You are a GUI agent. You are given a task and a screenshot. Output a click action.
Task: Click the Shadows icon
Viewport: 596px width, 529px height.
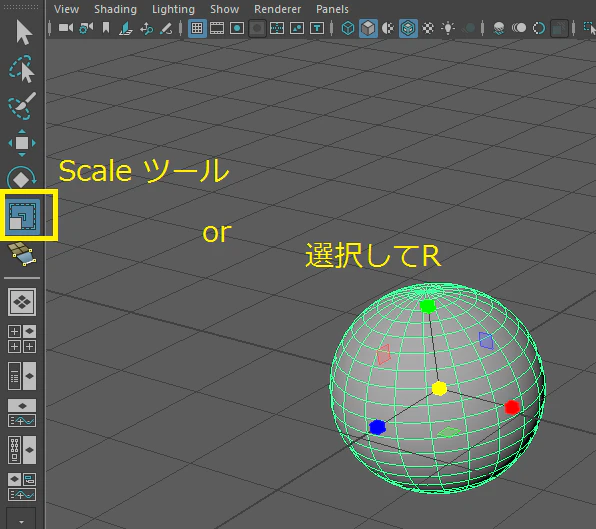[469, 28]
